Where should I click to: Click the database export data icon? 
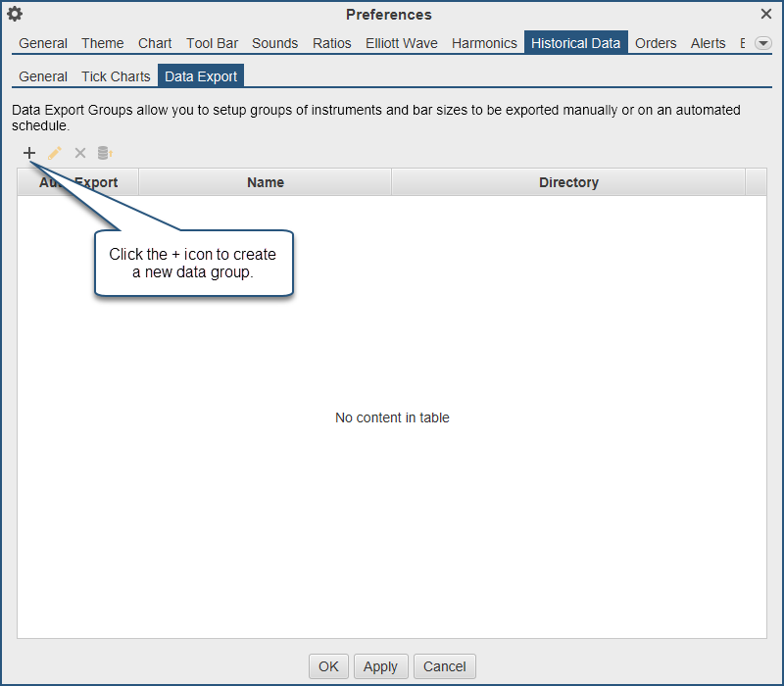pyautogui.click(x=105, y=153)
